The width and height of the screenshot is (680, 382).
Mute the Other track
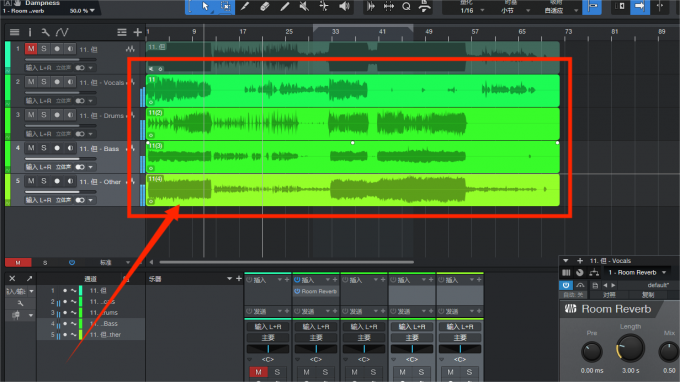[31, 181]
